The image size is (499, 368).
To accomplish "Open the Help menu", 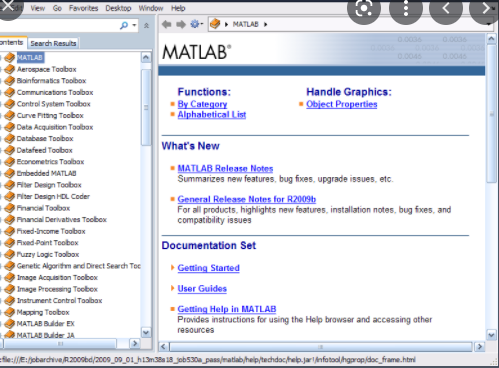I will pyautogui.click(x=178, y=8).
